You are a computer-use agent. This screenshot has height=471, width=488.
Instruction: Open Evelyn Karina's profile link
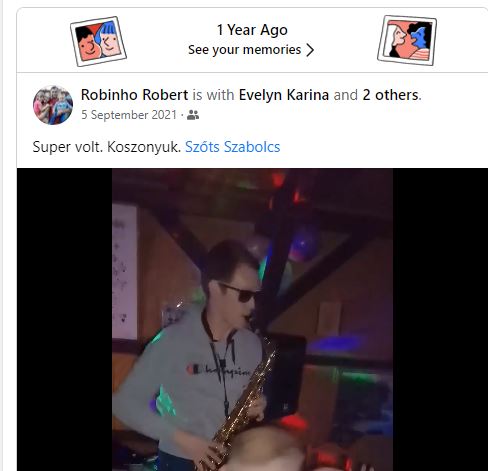click(284, 95)
